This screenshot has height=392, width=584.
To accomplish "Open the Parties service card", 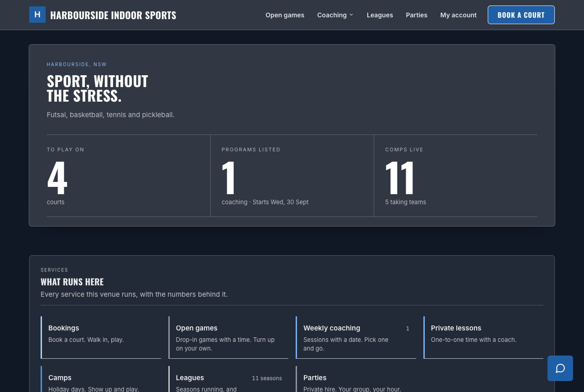I will pyautogui.click(x=356, y=379).
